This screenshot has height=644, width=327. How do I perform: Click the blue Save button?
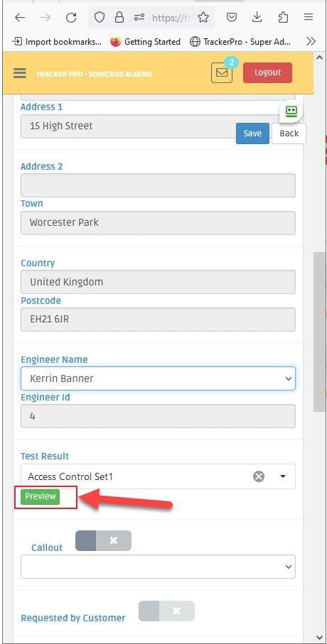point(252,133)
